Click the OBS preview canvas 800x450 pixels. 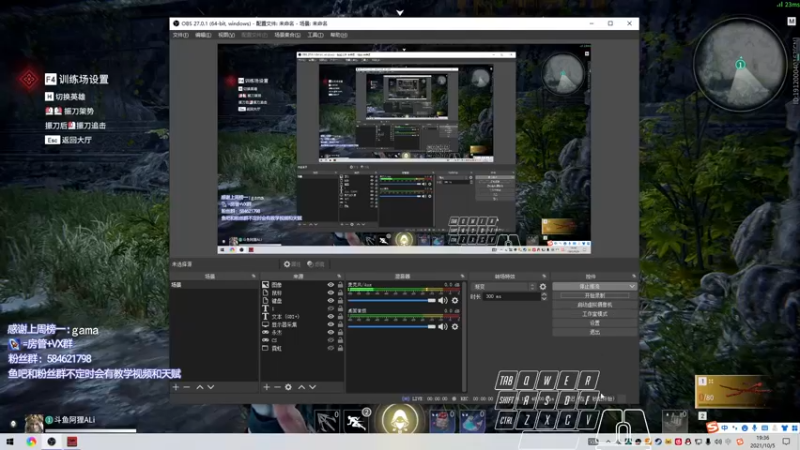click(404, 148)
